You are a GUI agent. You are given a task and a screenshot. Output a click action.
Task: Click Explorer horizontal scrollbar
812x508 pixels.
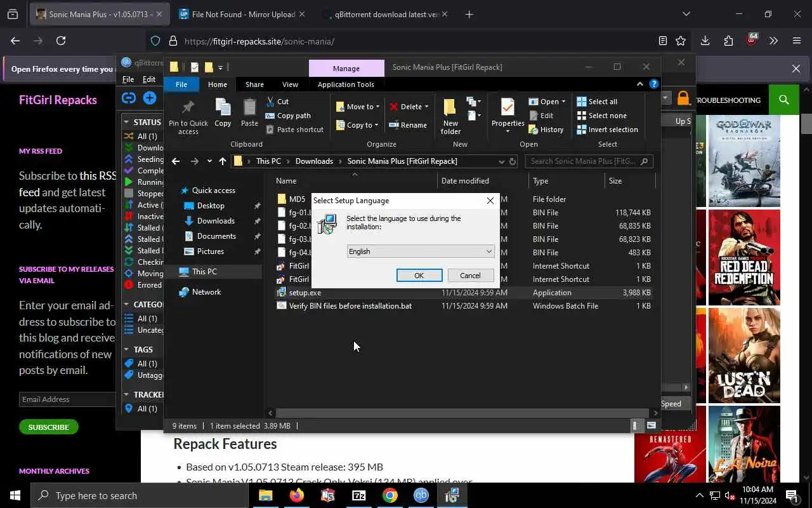coord(463,413)
